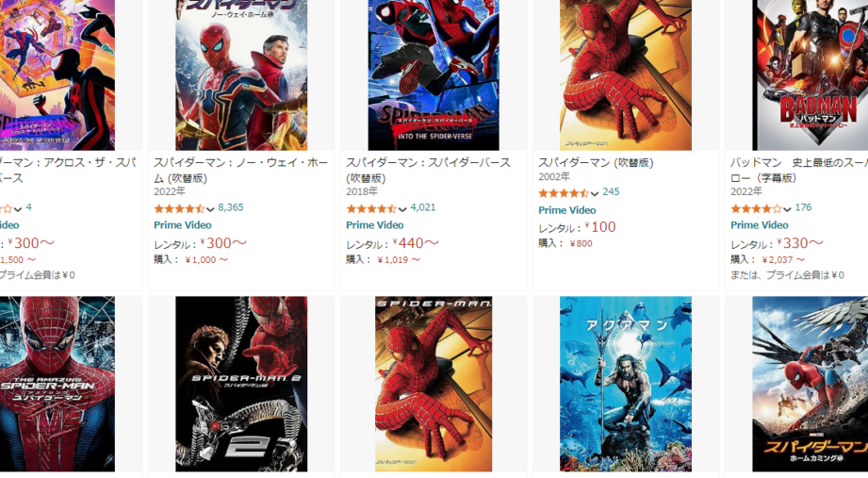This screenshot has width=868, height=478.
Task: Click The Amazing Spider-Man poster
Action: (57, 384)
